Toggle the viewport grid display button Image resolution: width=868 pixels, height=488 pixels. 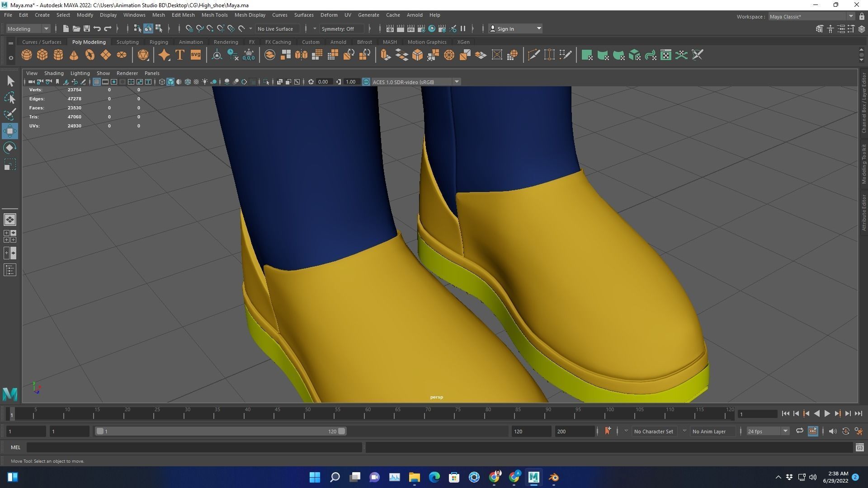coord(96,82)
